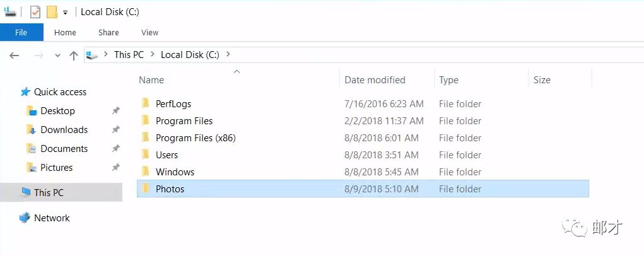Sort by Date modified column header
Screen dimensions: 644x256
point(375,80)
